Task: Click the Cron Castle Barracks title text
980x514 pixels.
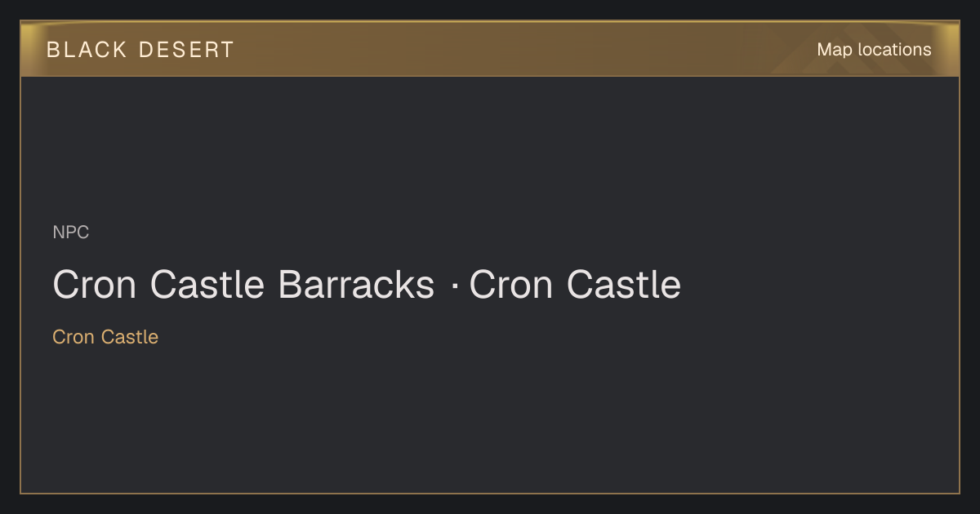Action: [243, 285]
